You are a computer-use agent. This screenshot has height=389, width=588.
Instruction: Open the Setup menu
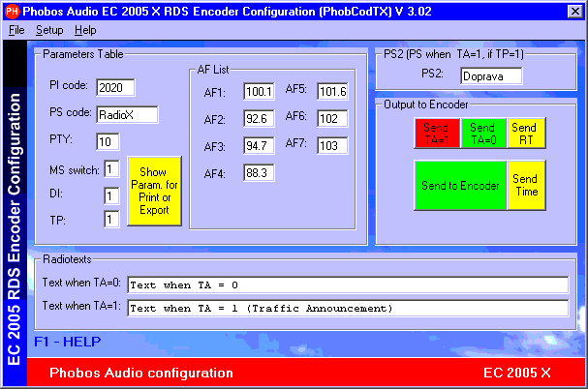pyautogui.click(x=49, y=30)
